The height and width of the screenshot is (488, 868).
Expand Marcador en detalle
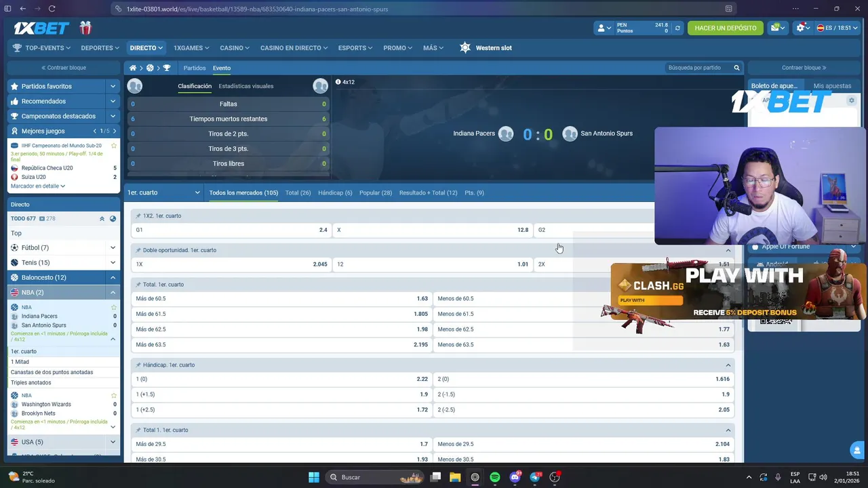point(38,186)
